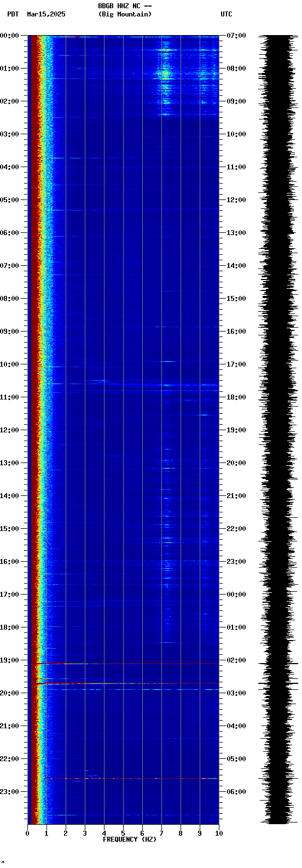Click the '16:00' UTC time label
Image resolution: width=302 pixels, height=868 pixels.
click(x=236, y=332)
